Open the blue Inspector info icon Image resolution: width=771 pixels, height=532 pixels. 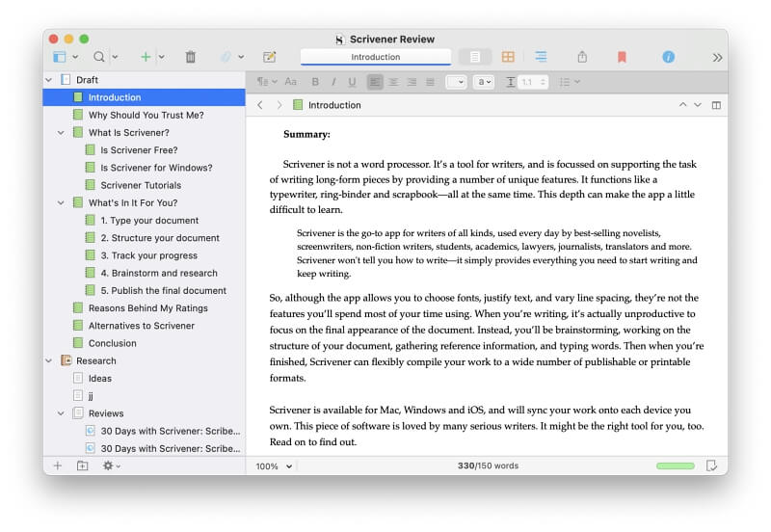(x=668, y=57)
